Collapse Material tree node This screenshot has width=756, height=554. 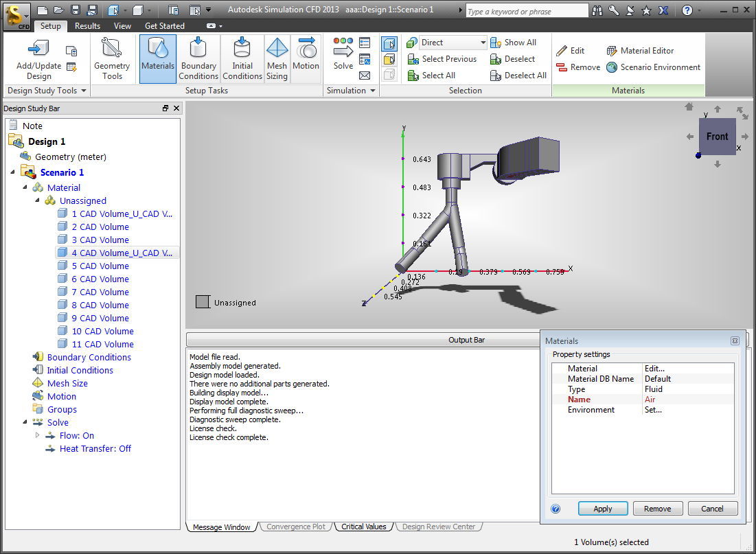pos(25,187)
